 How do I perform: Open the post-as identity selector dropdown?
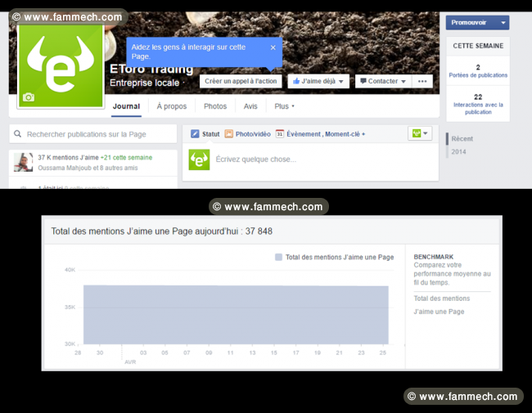[420, 133]
